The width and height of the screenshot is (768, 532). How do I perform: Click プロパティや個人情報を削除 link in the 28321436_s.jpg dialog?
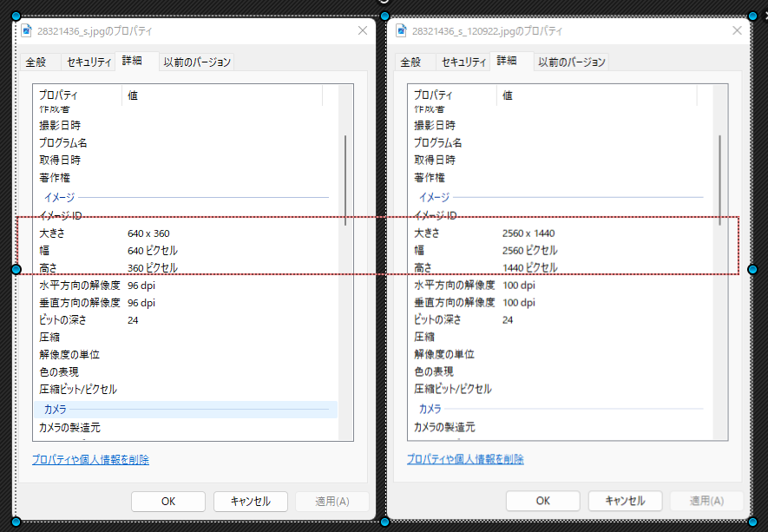pyautogui.click(x=90, y=460)
